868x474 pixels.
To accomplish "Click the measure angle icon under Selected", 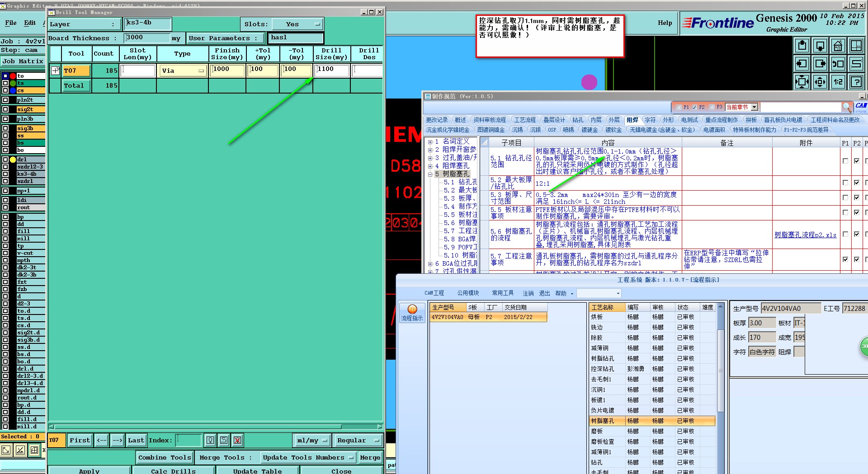I will [20, 450].
